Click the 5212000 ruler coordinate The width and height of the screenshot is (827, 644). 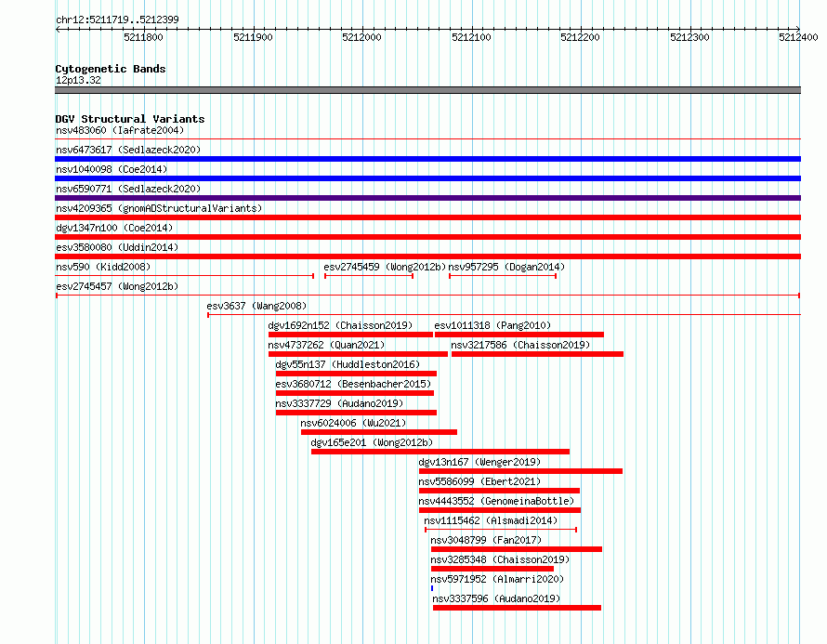(361, 37)
